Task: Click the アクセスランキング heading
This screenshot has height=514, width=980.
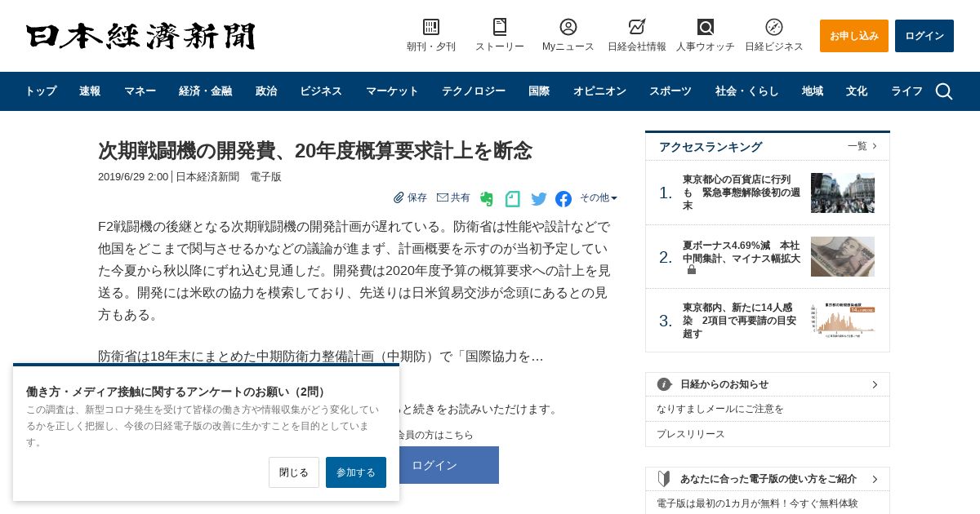Action: 710,147
